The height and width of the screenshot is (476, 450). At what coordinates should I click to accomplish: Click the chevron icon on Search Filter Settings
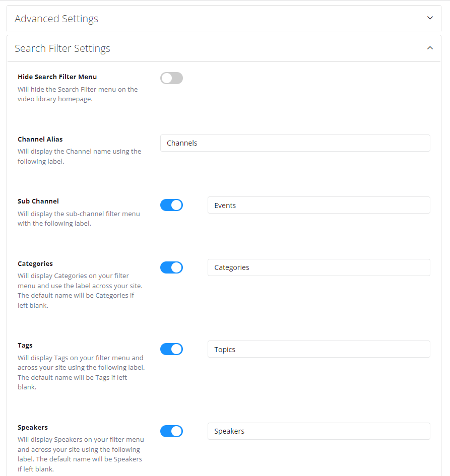(x=430, y=48)
